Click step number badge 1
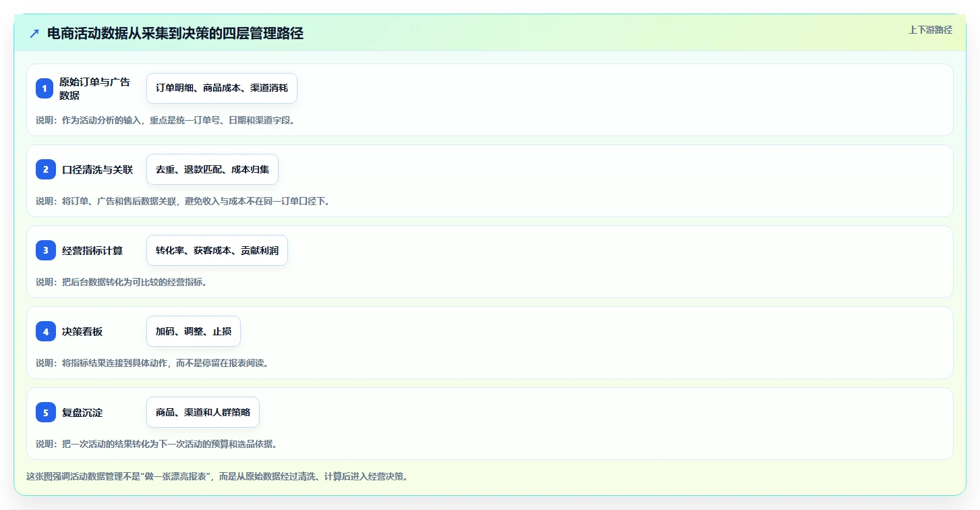The image size is (980, 510). (45, 88)
